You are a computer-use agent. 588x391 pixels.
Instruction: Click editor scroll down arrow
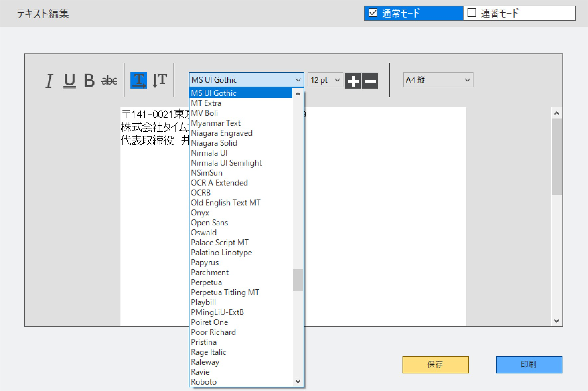[557, 321]
